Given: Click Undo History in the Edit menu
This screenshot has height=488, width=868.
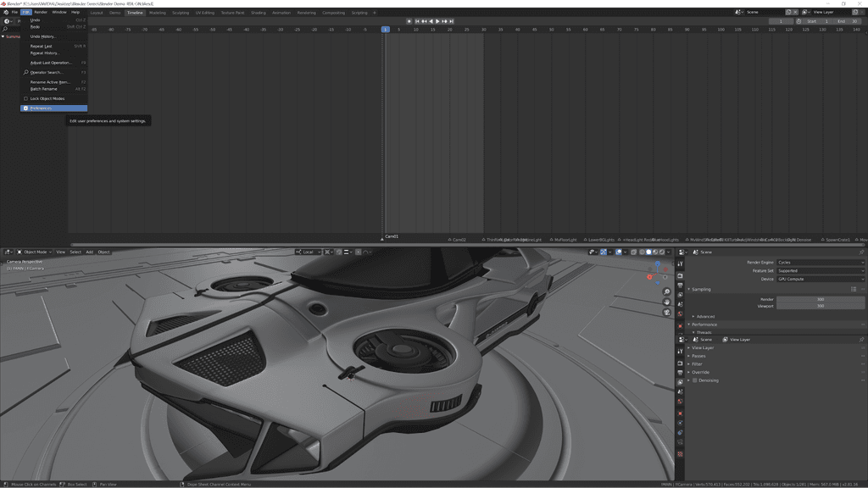Looking at the screenshot, I should pos(44,38).
